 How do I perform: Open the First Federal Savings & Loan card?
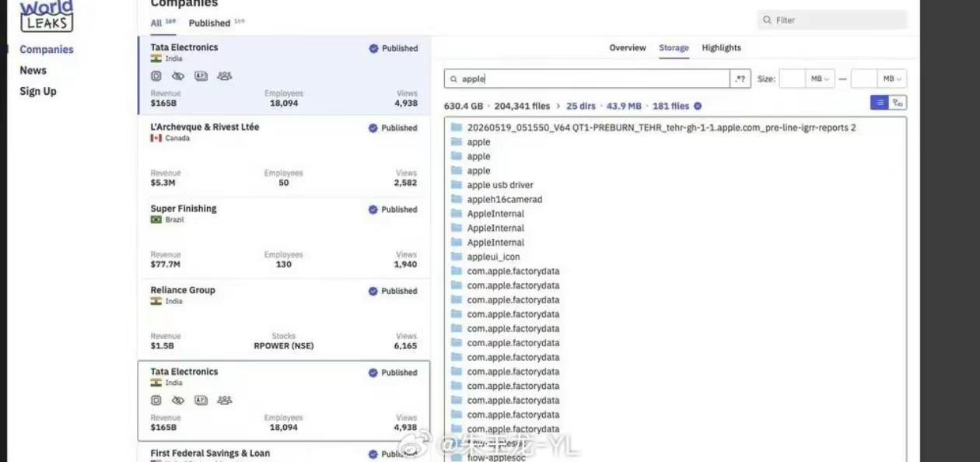coord(284,453)
